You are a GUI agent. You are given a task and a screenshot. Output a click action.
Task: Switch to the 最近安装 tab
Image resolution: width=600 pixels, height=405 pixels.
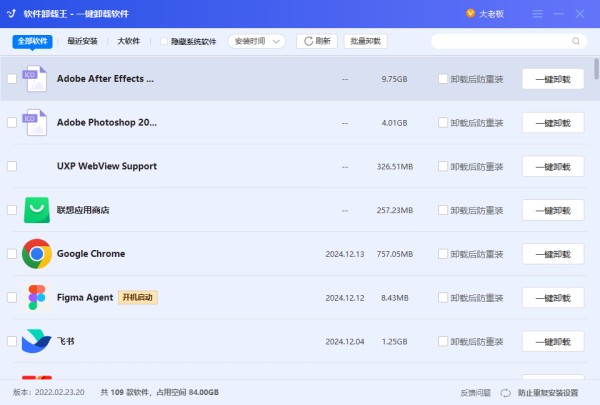tap(82, 41)
